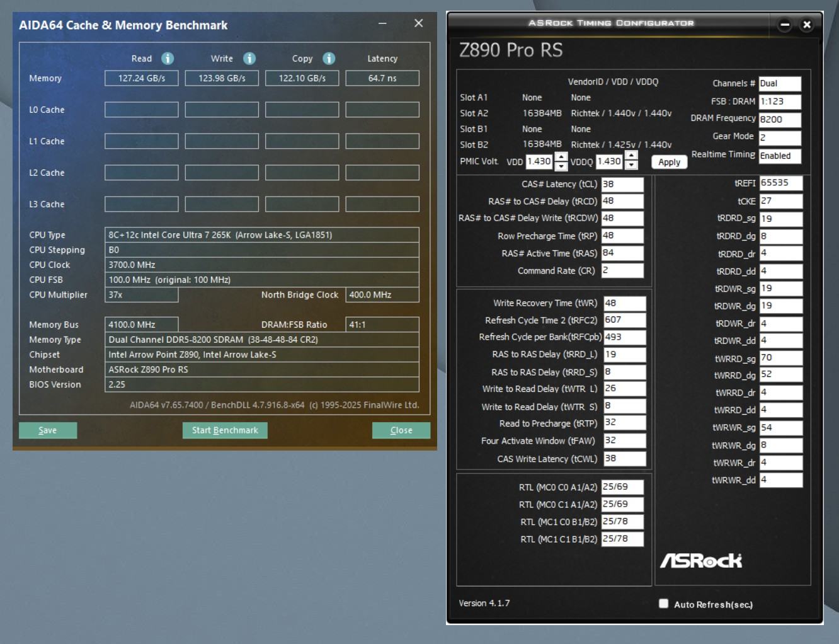Click the tWRRD_dg value field
Image resolution: width=839 pixels, height=644 pixels.
click(781, 374)
